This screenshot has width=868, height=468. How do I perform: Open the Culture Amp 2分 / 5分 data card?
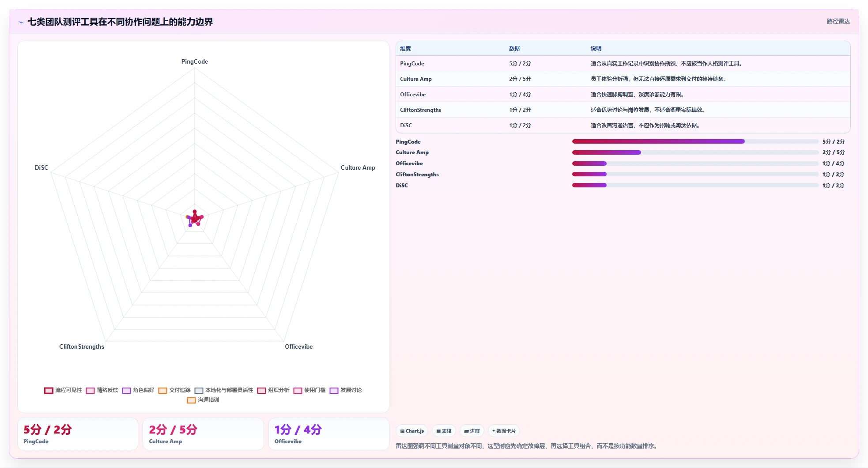point(203,434)
